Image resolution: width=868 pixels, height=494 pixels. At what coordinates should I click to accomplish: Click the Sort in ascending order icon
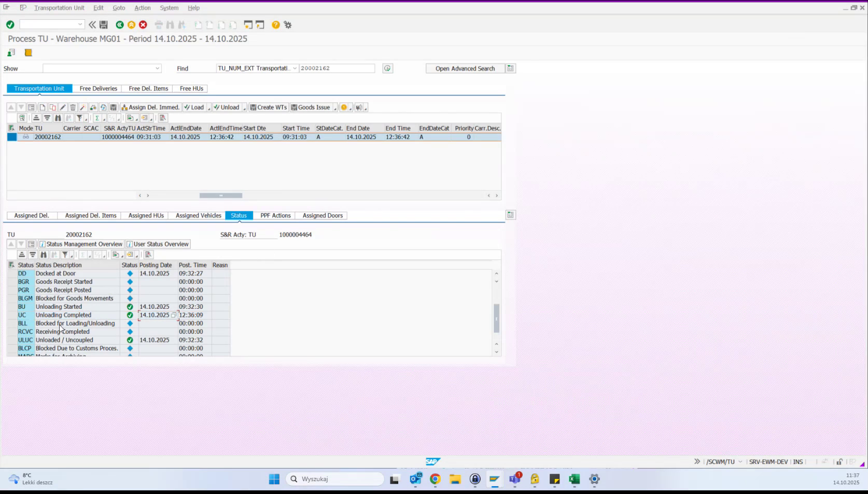[36, 118]
